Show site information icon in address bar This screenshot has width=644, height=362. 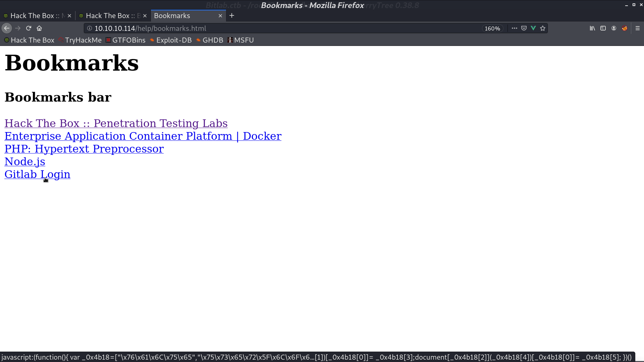point(90,28)
